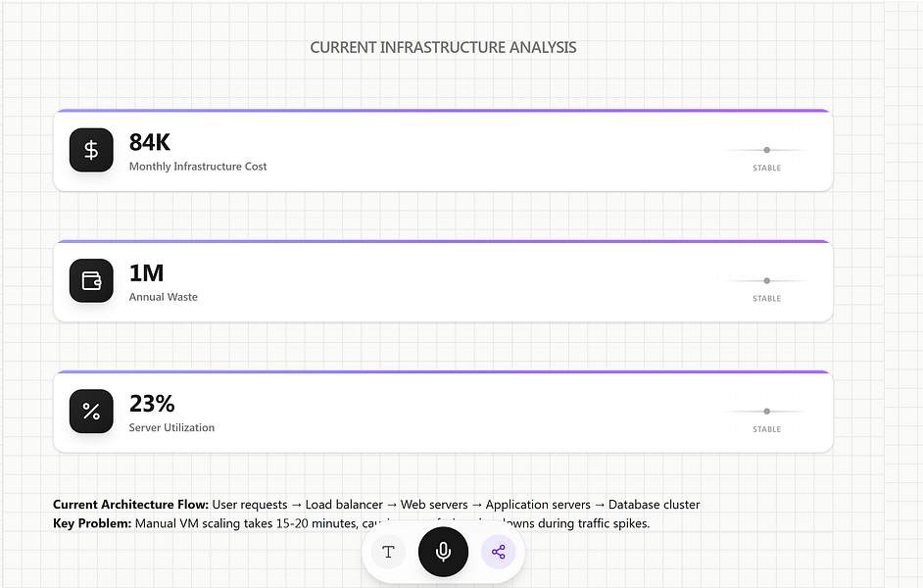
Task: Click the wallet icon for Annual Waste
Action: [91, 280]
